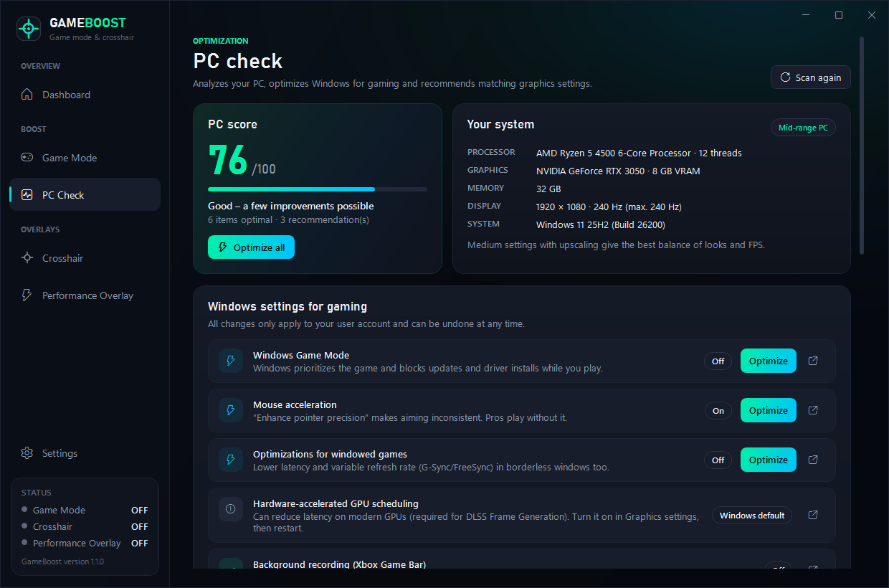Click the PC score progress bar
Screen dimensions: 889x588
pyautogui.click(x=318, y=189)
